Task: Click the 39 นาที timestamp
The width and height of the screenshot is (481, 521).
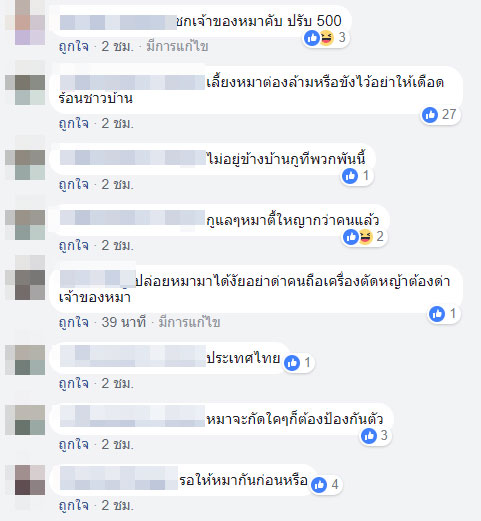Action: [x=124, y=322]
